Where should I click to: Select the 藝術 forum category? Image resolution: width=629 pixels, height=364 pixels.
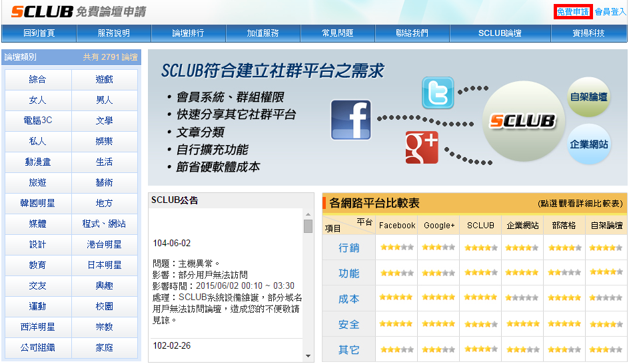point(105,182)
